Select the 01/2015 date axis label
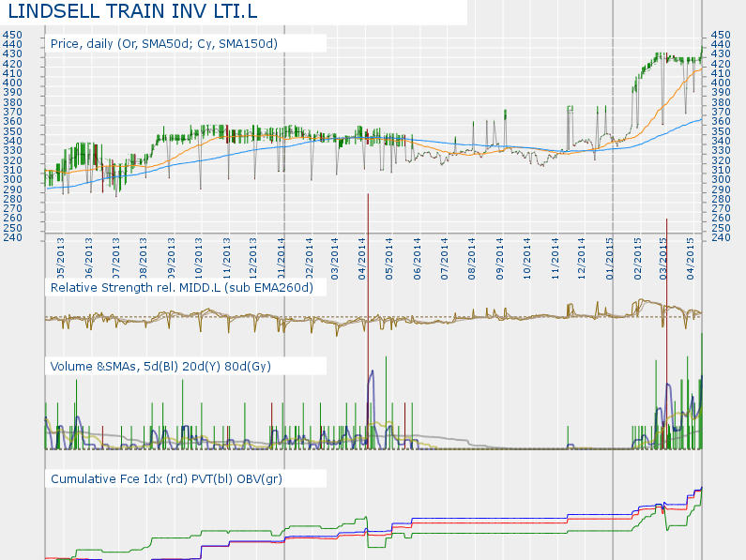This screenshot has width=746, height=560. (609, 258)
